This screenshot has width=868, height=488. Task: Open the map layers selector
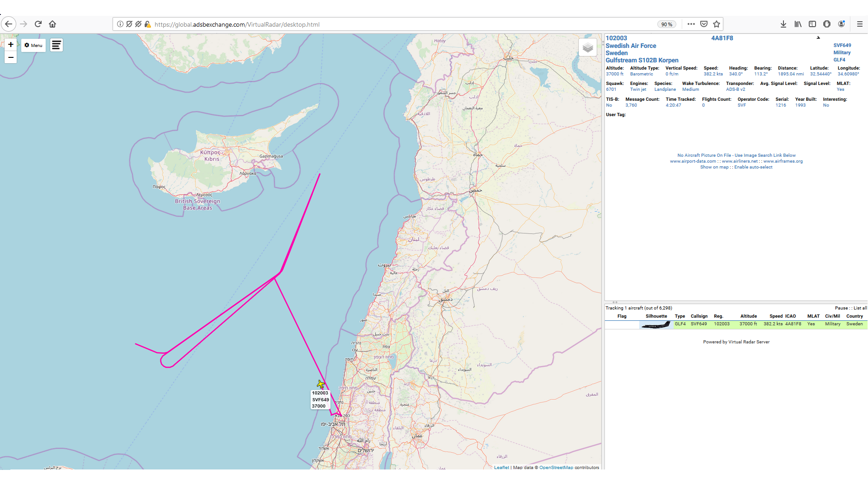[587, 47]
